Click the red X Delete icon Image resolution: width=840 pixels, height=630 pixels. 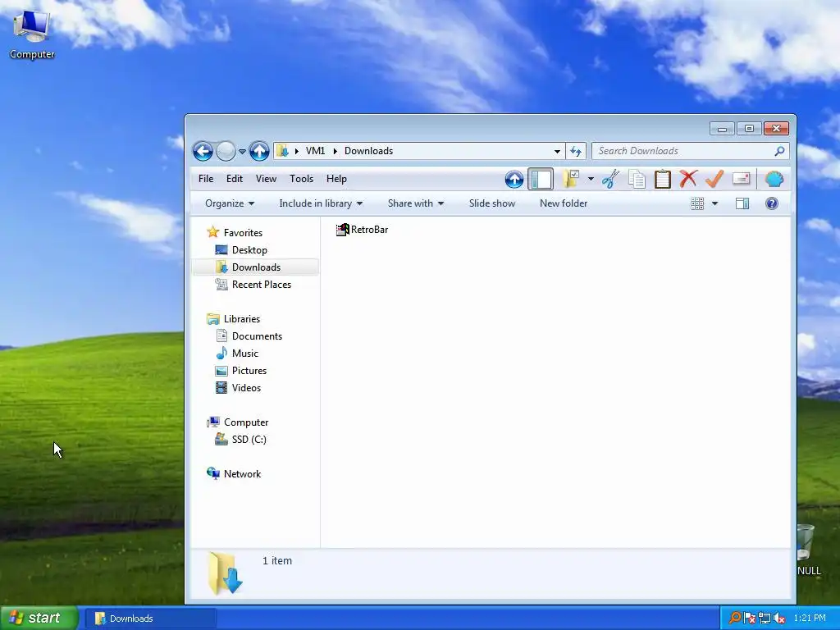point(688,179)
